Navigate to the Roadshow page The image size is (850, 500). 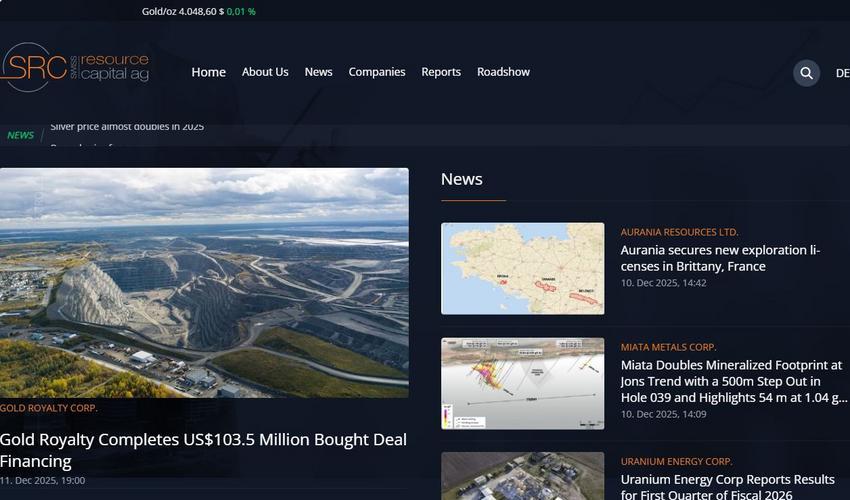pyautogui.click(x=503, y=72)
